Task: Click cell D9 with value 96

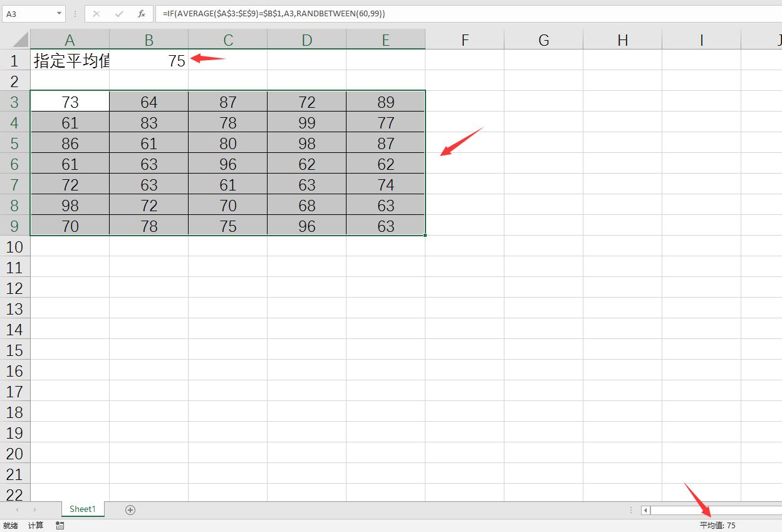Action: pos(306,226)
